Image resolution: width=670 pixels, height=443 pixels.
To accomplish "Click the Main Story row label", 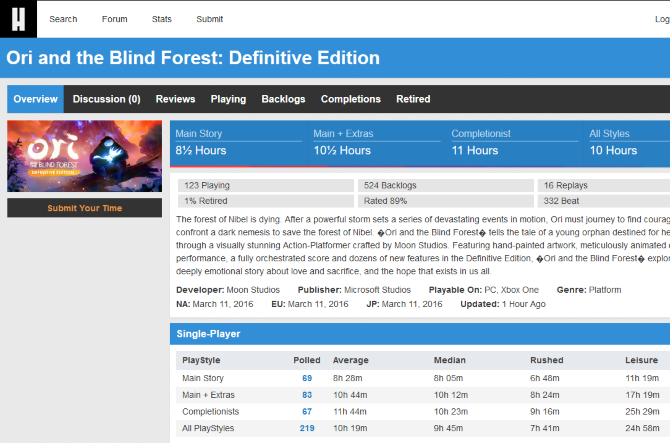I will click(203, 378).
